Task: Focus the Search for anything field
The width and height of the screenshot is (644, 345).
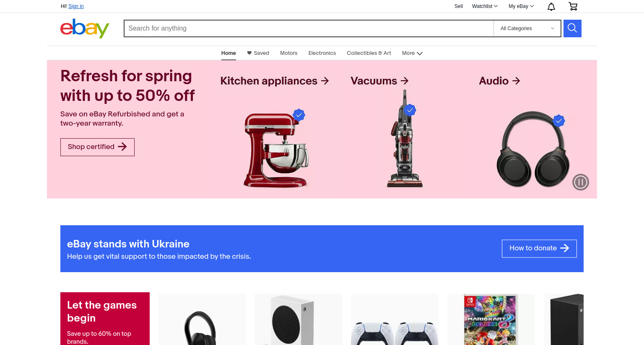Action: 309,28
